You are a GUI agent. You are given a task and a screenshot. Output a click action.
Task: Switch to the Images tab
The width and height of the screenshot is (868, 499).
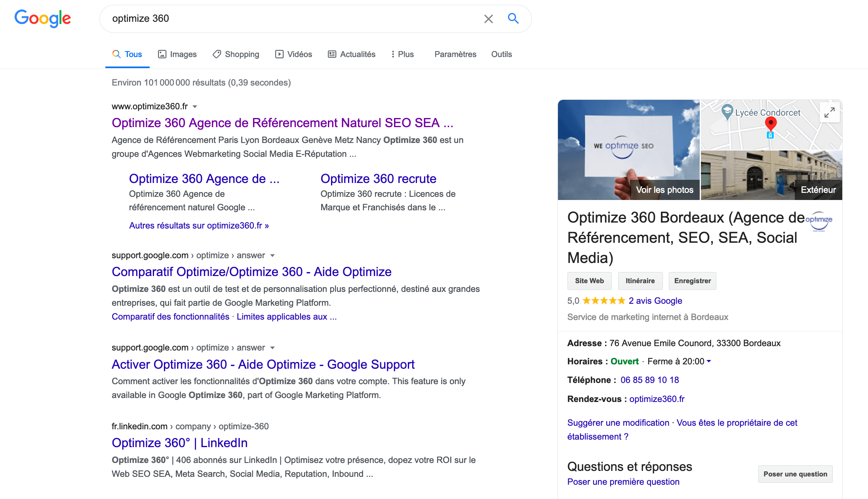(177, 54)
